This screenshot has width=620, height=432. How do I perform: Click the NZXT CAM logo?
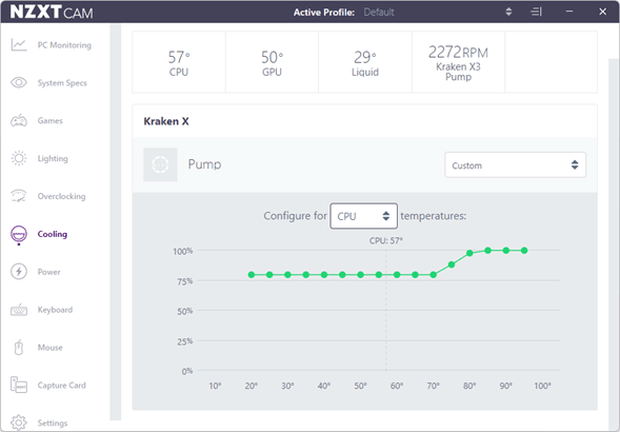point(51,12)
